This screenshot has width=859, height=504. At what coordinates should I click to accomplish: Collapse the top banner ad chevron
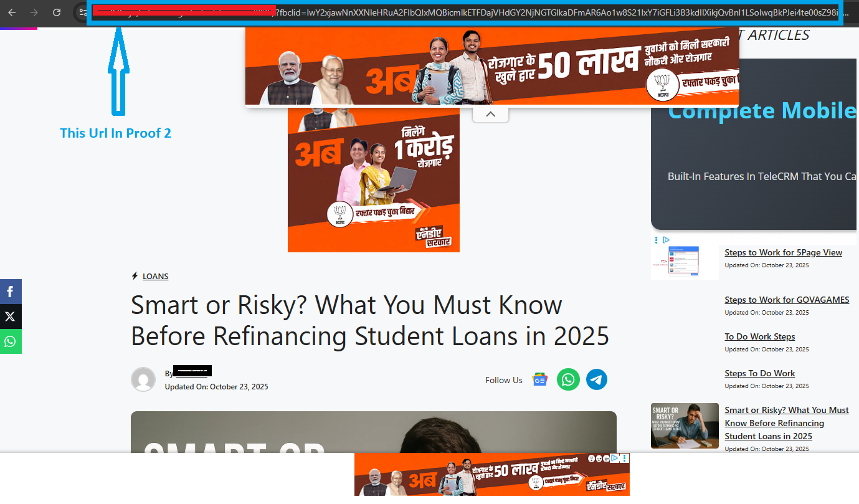pos(490,114)
